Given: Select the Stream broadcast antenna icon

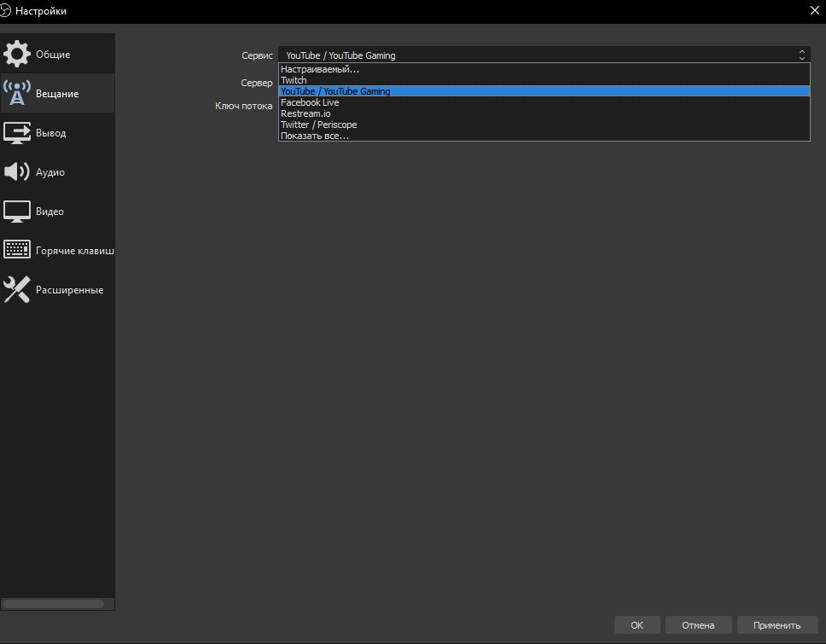Looking at the screenshot, I should (17, 94).
